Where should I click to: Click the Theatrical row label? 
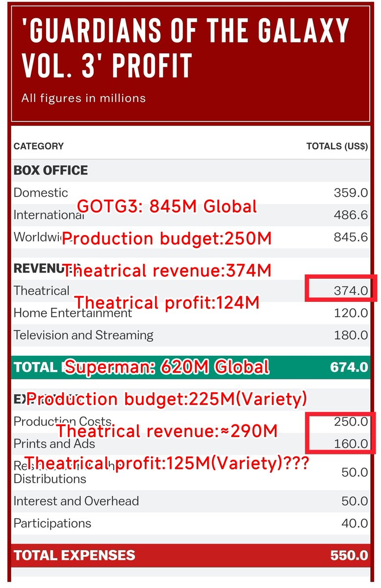coord(42,291)
